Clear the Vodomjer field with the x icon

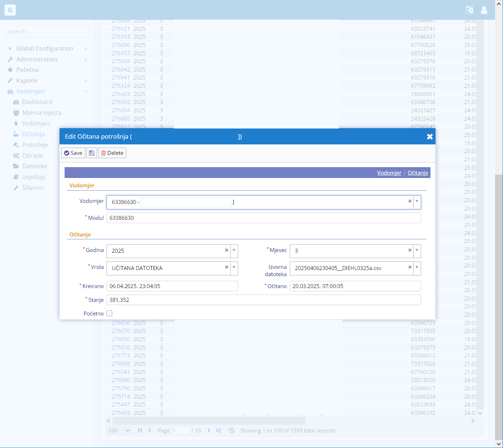click(x=410, y=201)
